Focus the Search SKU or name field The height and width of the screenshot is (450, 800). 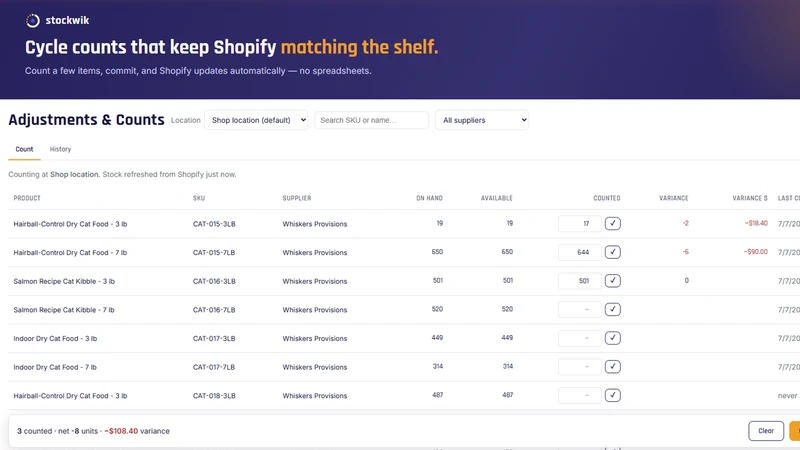[371, 120]
